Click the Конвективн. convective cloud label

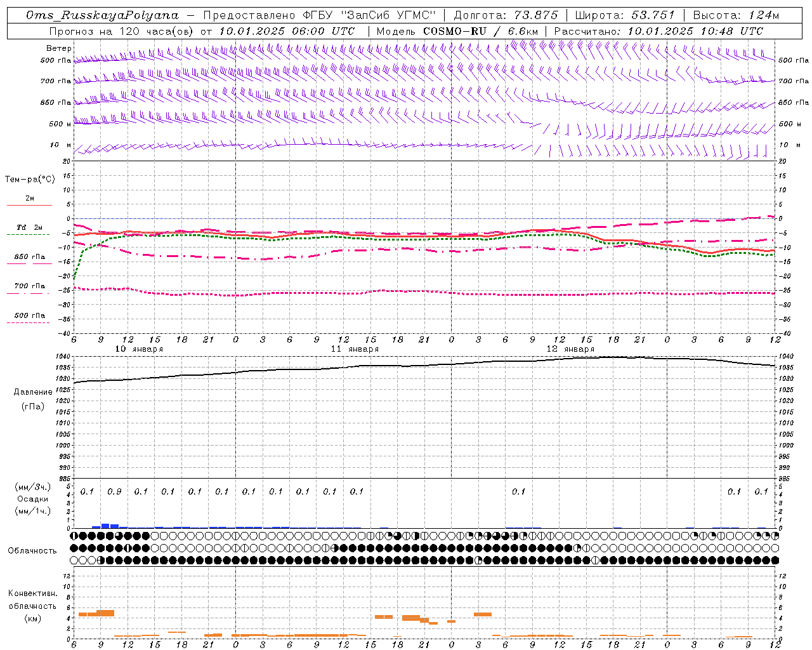[x=32, y=594]
